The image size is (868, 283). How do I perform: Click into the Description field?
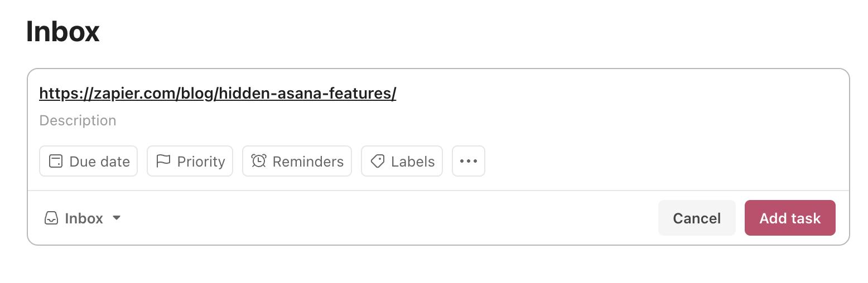click(438, 120)
